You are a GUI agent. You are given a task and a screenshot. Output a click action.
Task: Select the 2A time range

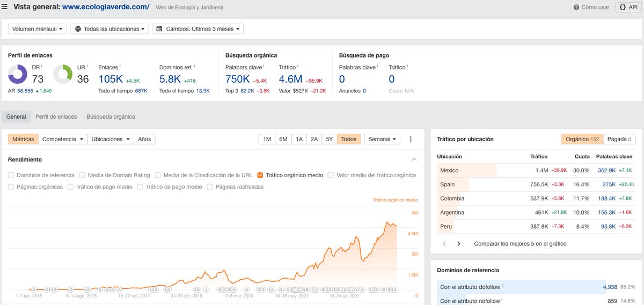(314, 139)
